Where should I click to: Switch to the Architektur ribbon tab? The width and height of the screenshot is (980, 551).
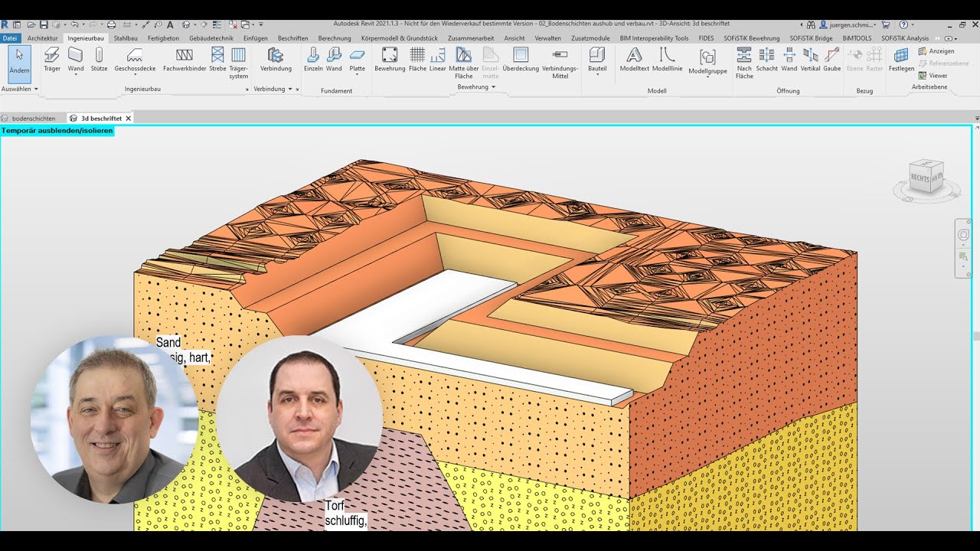[42, 38]
